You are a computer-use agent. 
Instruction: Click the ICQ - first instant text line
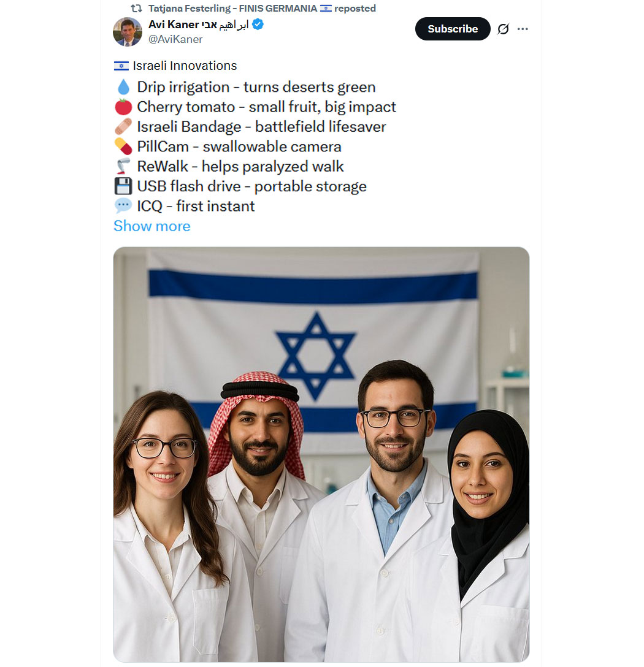196,207
